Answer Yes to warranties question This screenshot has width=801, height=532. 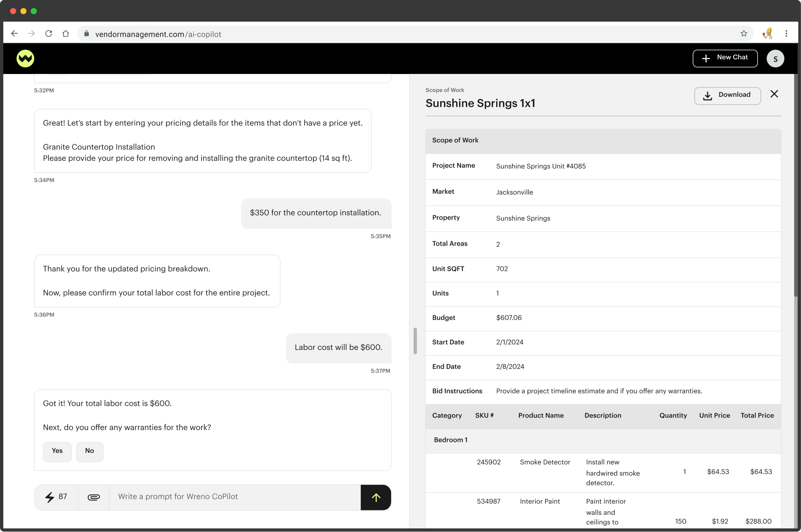click(x=57, y=452)
